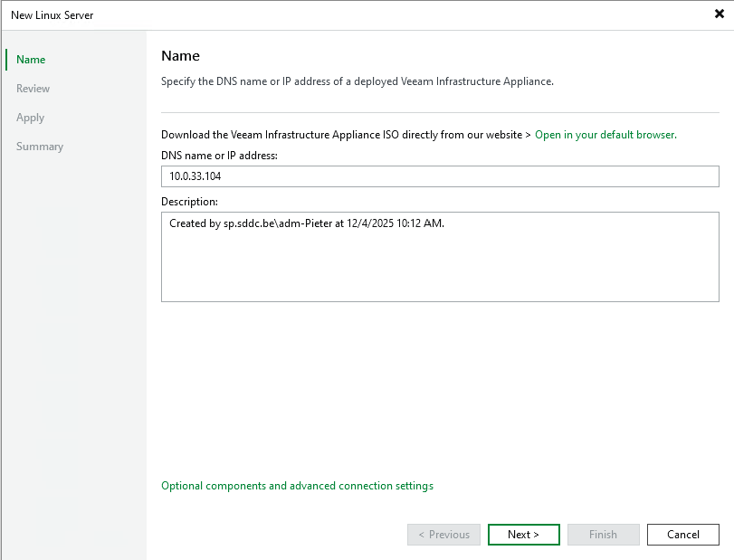This screenshot has height=560, width=734.
Task: Click inside the Description text box
Action: coord(440,257)
